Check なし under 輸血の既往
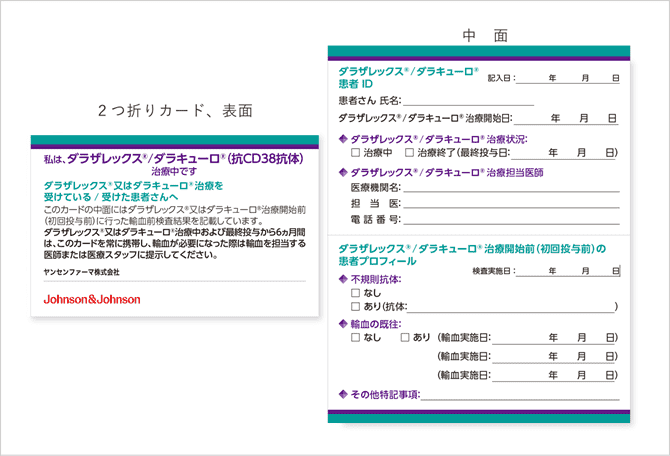 click(x=355, y=337)
